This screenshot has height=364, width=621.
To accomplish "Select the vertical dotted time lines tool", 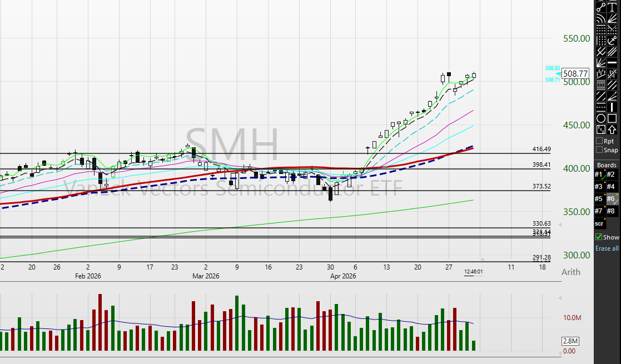I will point(601,41).
